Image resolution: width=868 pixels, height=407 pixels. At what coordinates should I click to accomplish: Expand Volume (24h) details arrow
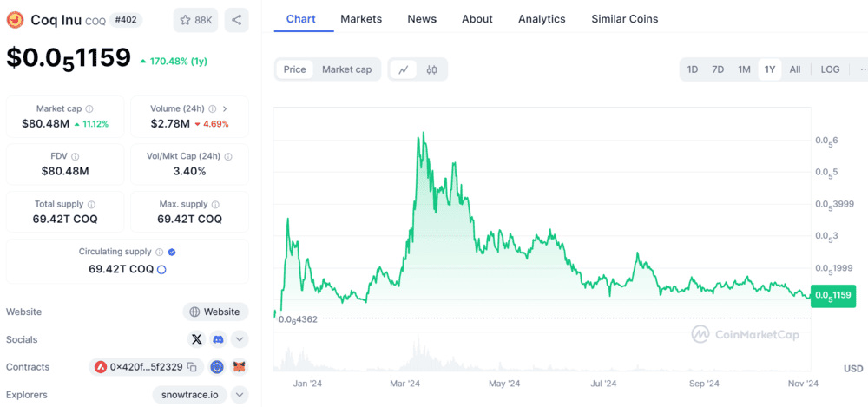click(x=225, y=109)
